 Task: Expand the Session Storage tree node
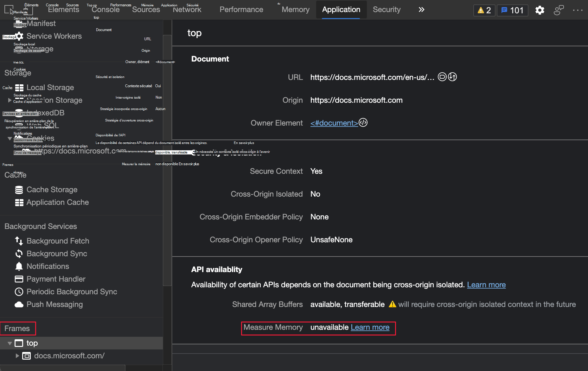(x=10, y=100)
